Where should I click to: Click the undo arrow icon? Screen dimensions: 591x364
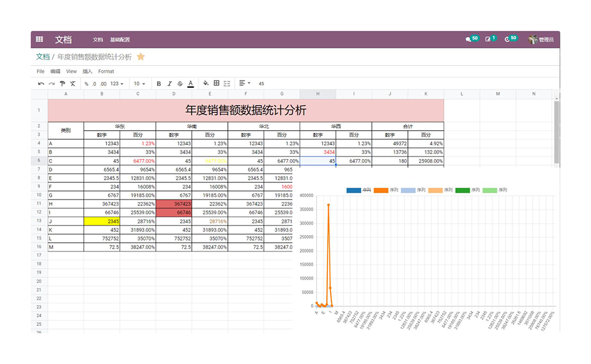point(41,83)
